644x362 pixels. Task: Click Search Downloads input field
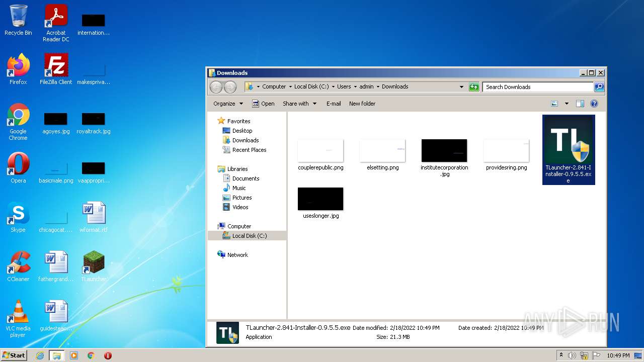pyautogui.click(x=538, y=87)
